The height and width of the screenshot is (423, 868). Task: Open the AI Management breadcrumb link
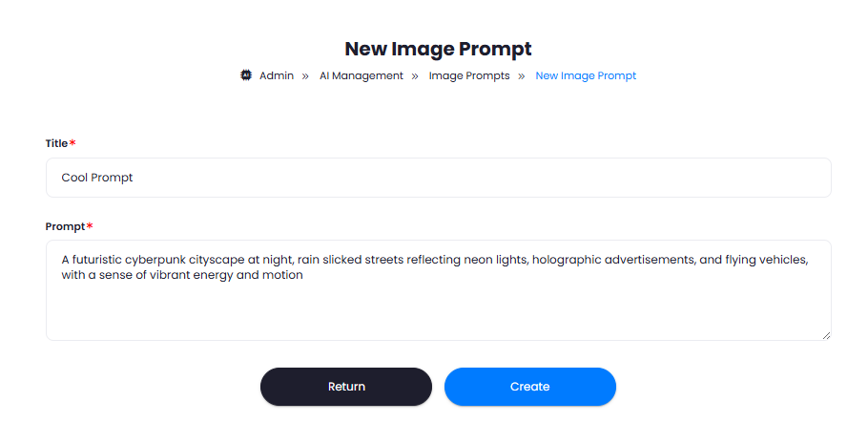coord(362,76)
